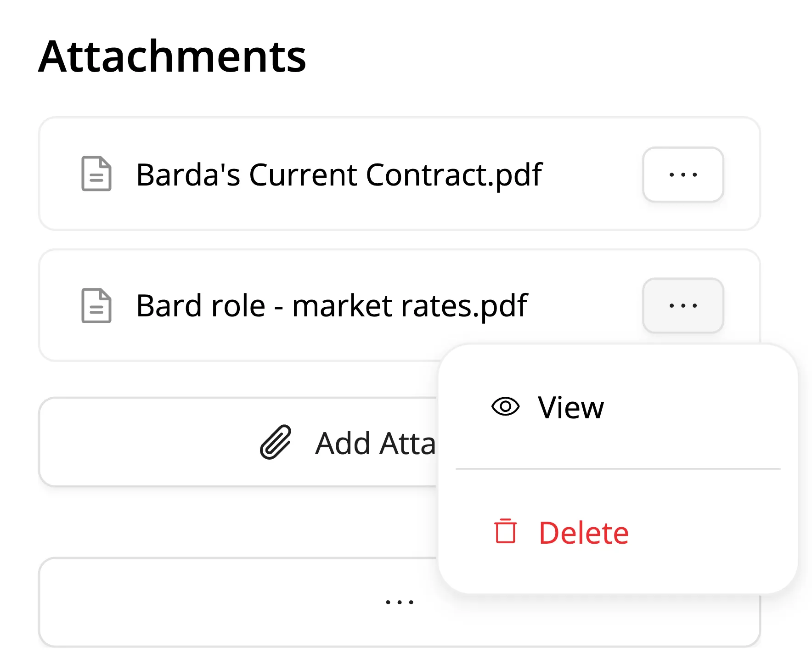The height and width of the screenshot is (664, 812).
Task: Click the document icon beside Bard role - market rates.pdf
Action: tap(96, 305)
